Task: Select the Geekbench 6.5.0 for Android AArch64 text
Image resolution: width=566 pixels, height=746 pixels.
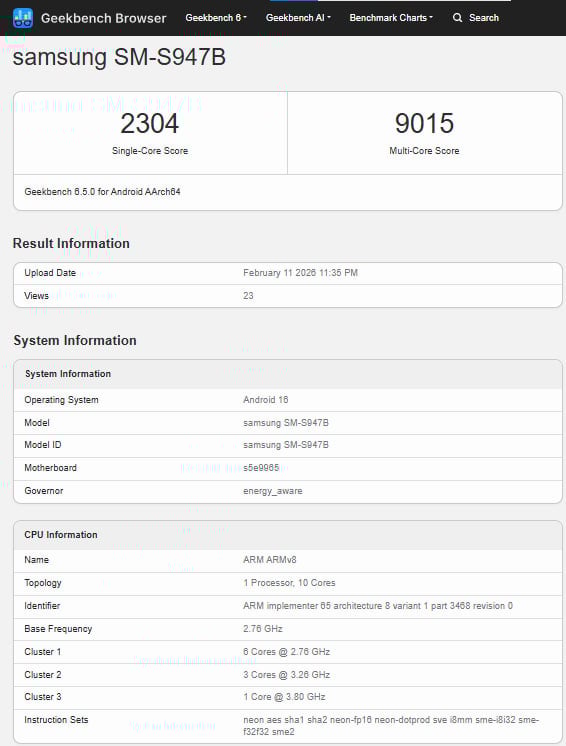Action: [102, 192]
